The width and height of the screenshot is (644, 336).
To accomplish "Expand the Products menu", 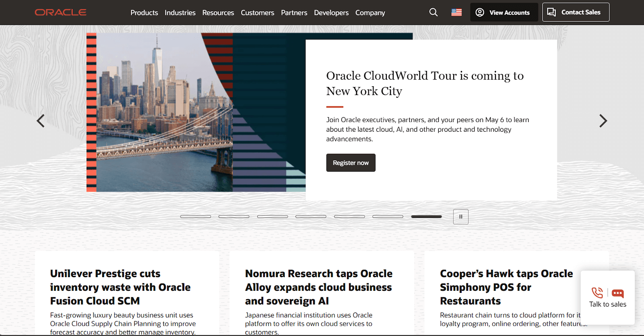I will pos(144,13).
